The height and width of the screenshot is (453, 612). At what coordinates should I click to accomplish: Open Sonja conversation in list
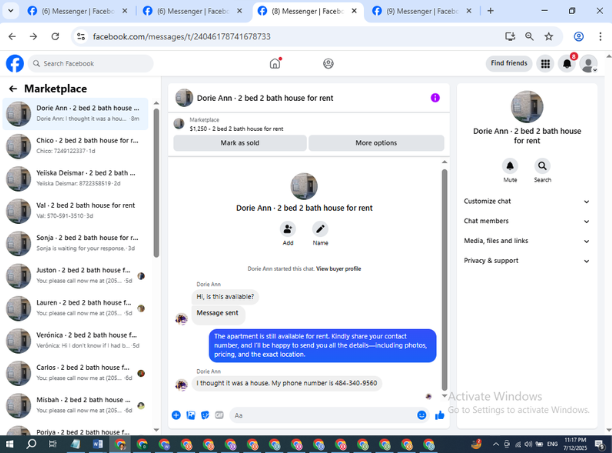click(x=75, y=243)
